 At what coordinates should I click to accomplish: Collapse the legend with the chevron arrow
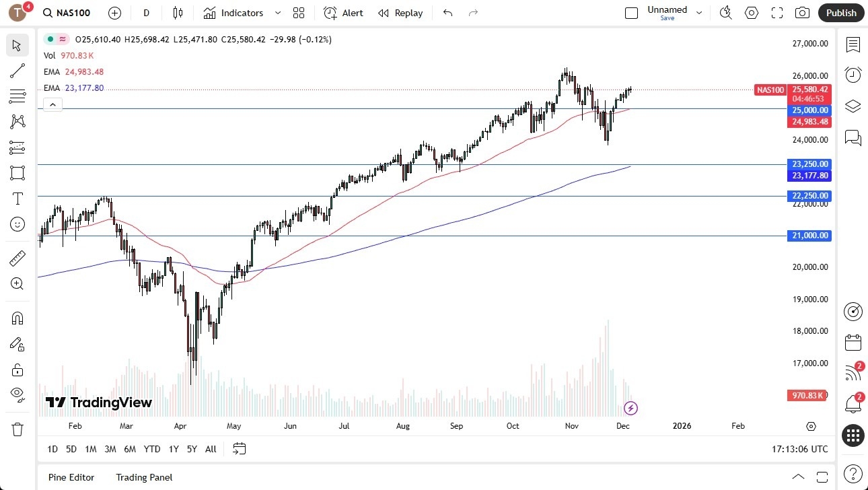click(x=52, y=104)
